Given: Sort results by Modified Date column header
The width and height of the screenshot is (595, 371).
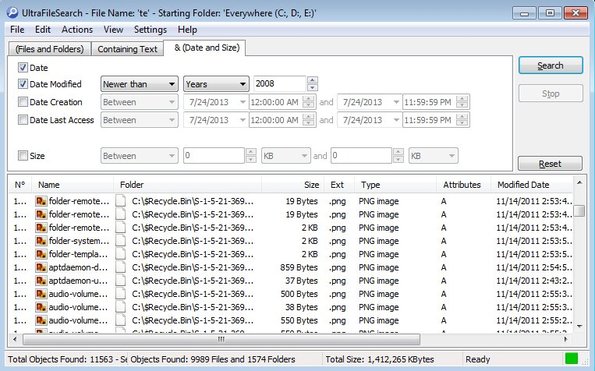Looking at the screenshot, I should click(x=532, y=185).
